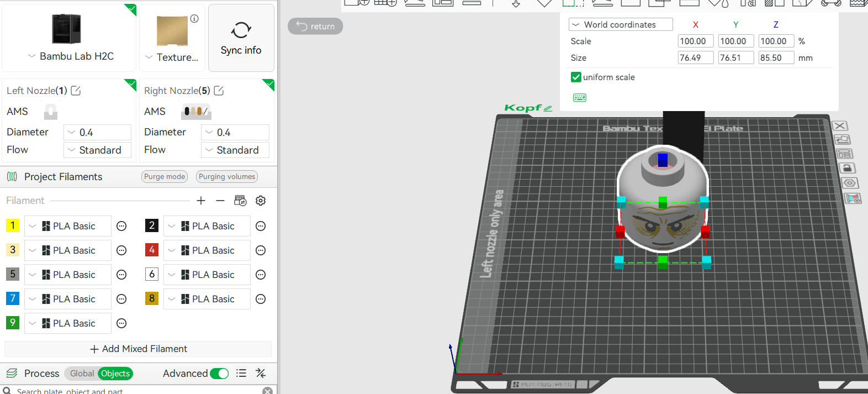Click the plate type info icon
868x394 pixels.
[194, 18]
